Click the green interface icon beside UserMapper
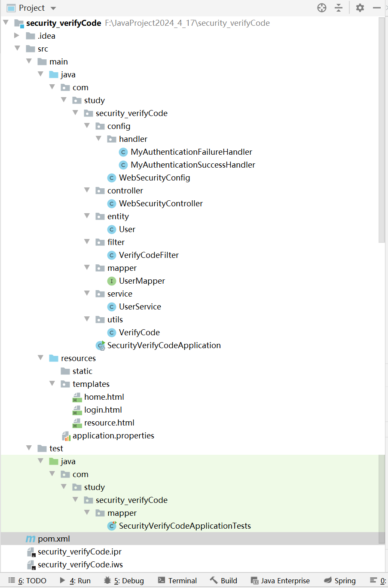 click(112, 281)
